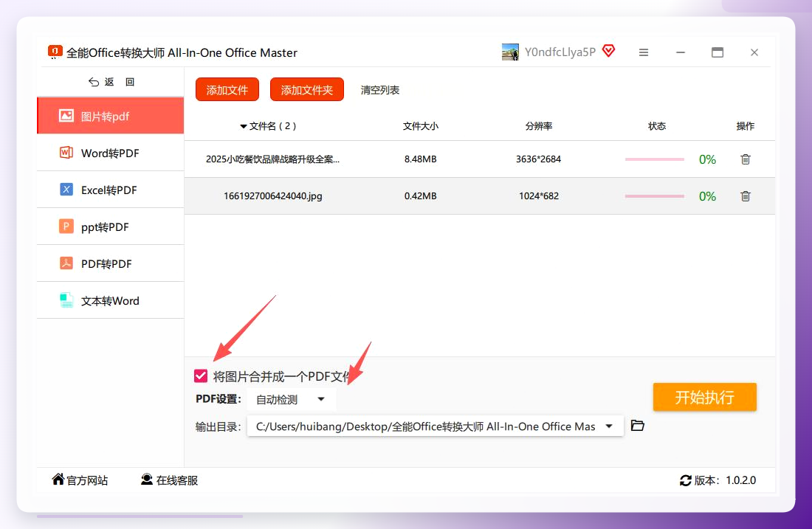The height and width of the screenshot is (529, 812).
Task: Click the 8.48MB size cell
Action: pos(421,159)
